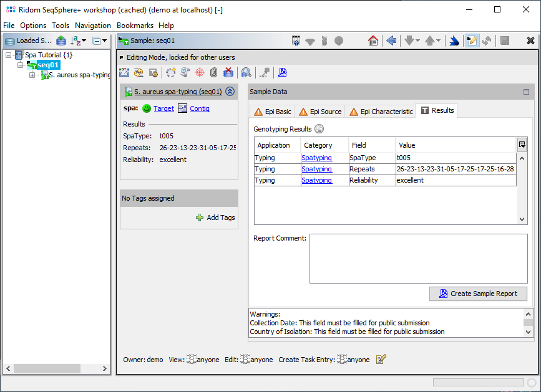Switch to the Epi Source tab
The height and width of the screenshot is (392, 541).
point(319,112)
